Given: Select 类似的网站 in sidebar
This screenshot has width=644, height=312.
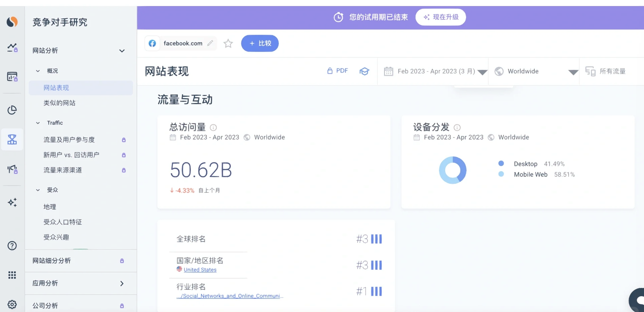Looking at the screenshot, I should click(59, 103).
